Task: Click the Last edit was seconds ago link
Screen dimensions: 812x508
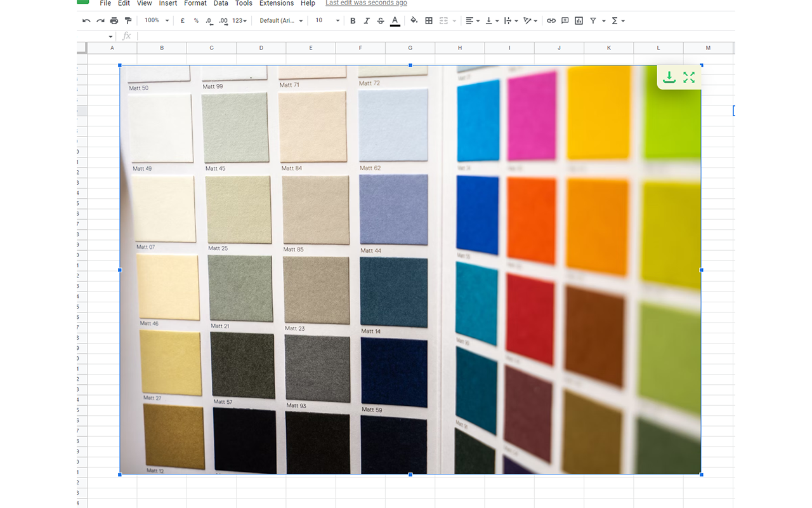Action: pos(366,3)
